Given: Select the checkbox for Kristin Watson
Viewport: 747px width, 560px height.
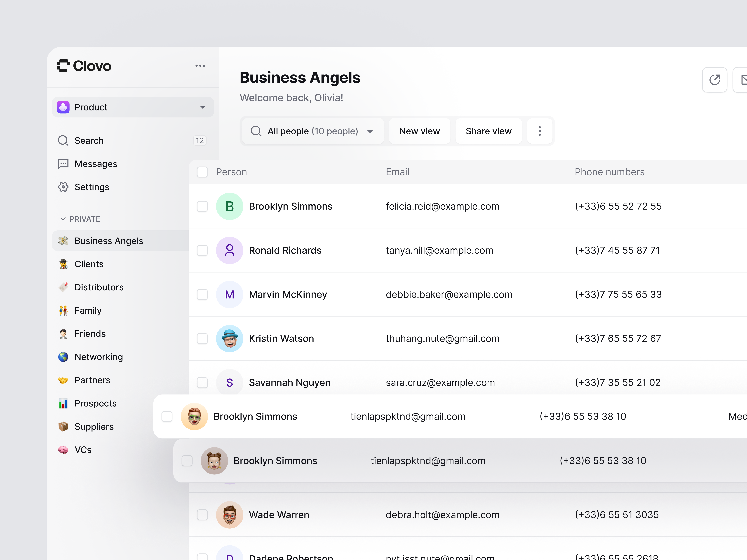Looking at the screenshot, I should 202,338.
